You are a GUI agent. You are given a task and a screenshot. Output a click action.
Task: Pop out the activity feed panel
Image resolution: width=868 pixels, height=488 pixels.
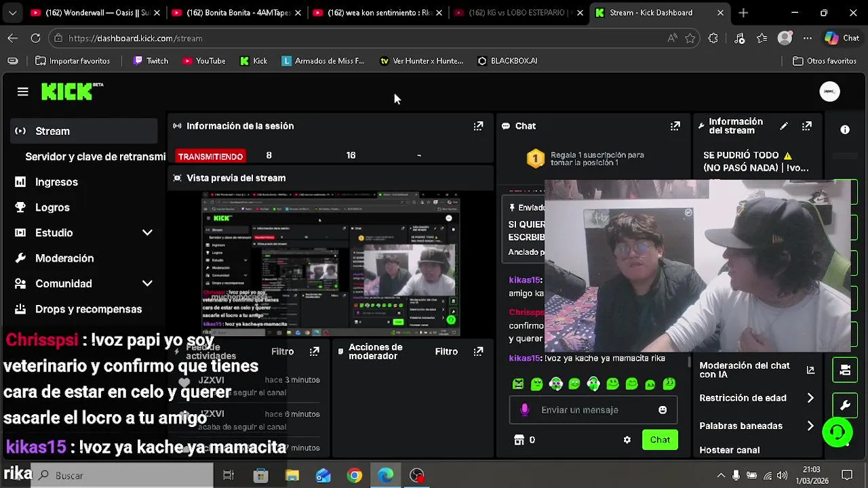[314, 351]
